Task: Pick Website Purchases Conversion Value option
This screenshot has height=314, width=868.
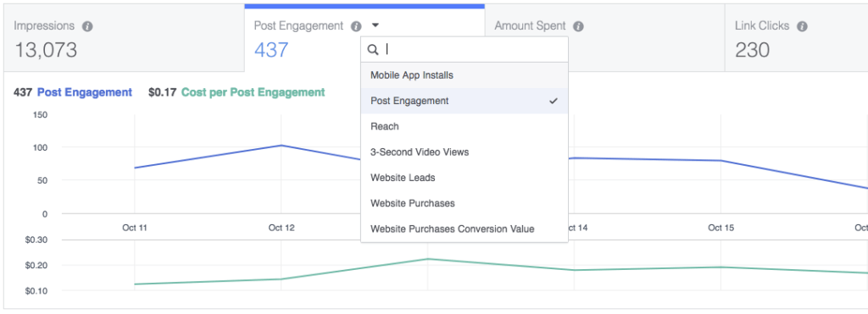Action: [465, 229]
